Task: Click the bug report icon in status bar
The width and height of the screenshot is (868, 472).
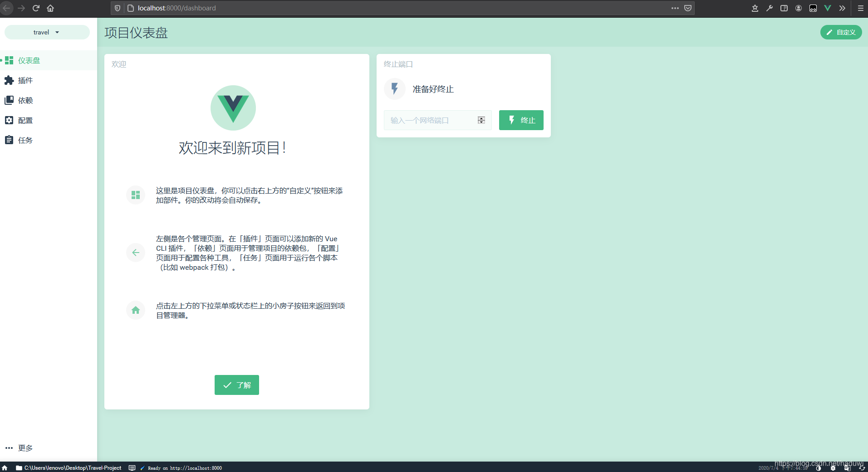Action: 833,468
